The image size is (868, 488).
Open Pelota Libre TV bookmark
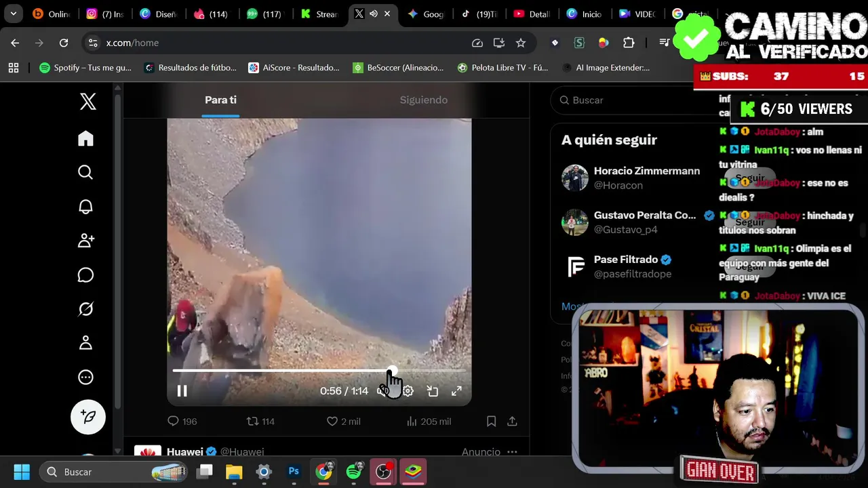point(502,68)
